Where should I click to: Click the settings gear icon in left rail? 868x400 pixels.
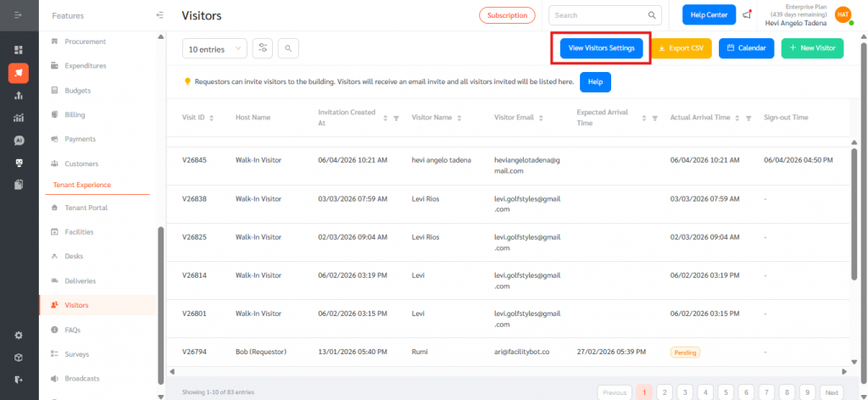pos(19,336)
